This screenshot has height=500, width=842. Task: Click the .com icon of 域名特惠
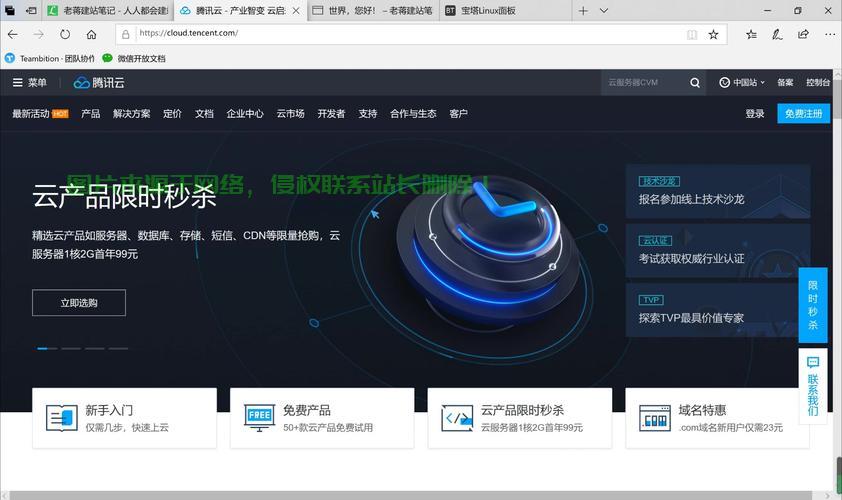[x=655, y=418]
